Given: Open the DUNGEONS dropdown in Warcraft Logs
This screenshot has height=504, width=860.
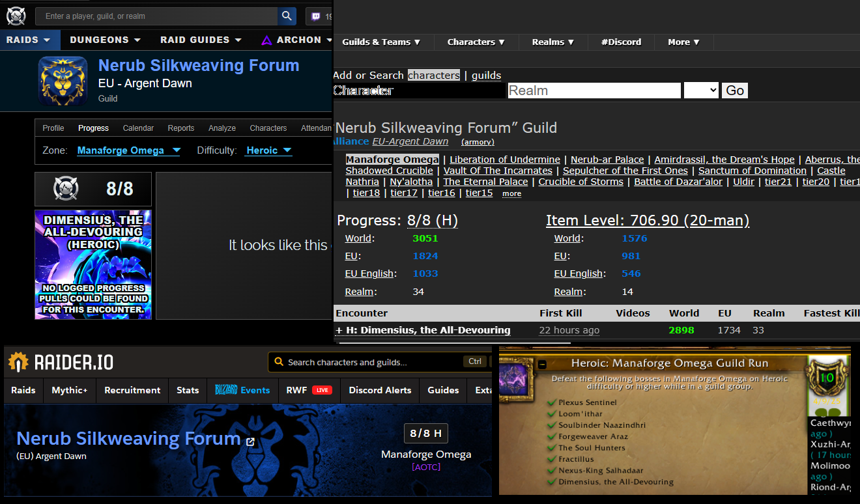Looking at the screenshot, I should point(106,40).
